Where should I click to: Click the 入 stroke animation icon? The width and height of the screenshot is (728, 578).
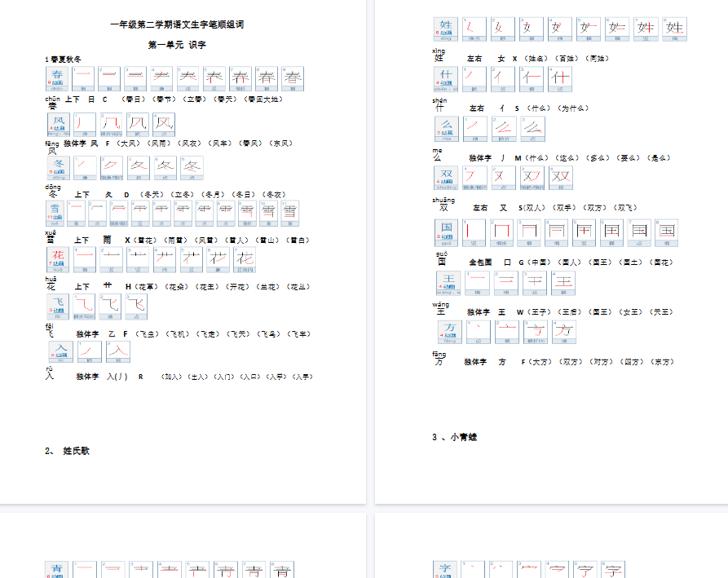tap(59, 351)
